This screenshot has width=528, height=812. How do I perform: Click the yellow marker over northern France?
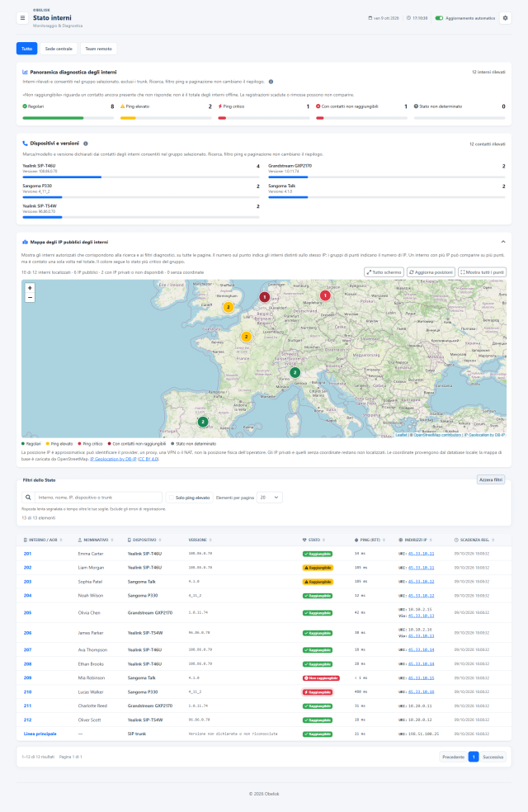247,337
